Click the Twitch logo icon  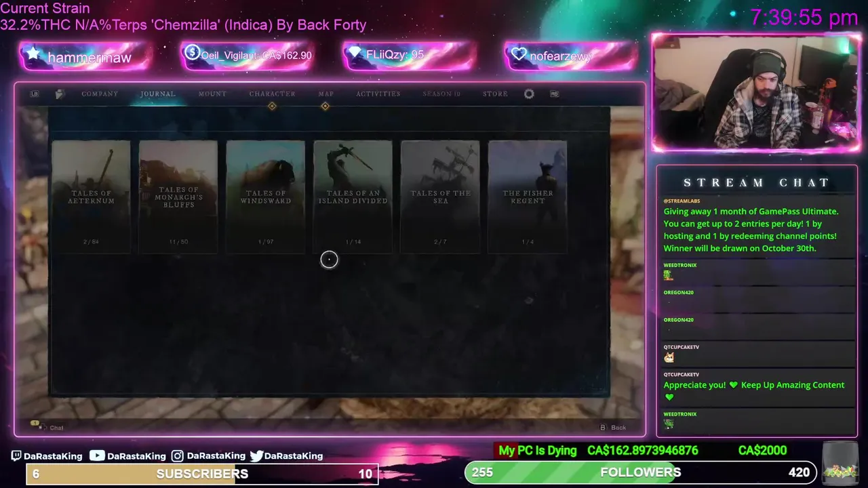(16, 456)
